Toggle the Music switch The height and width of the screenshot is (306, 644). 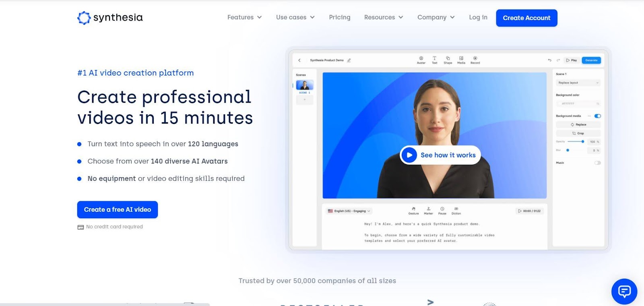597,163
